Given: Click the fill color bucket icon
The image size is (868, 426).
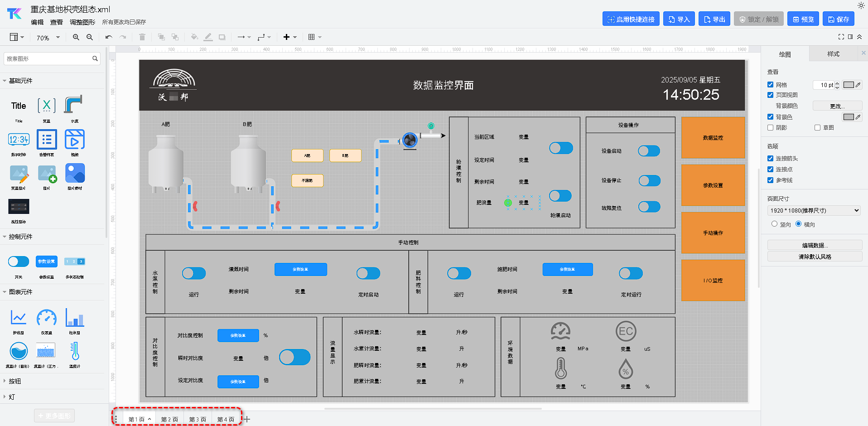Looking at the screenshot, I should (194, 37).
